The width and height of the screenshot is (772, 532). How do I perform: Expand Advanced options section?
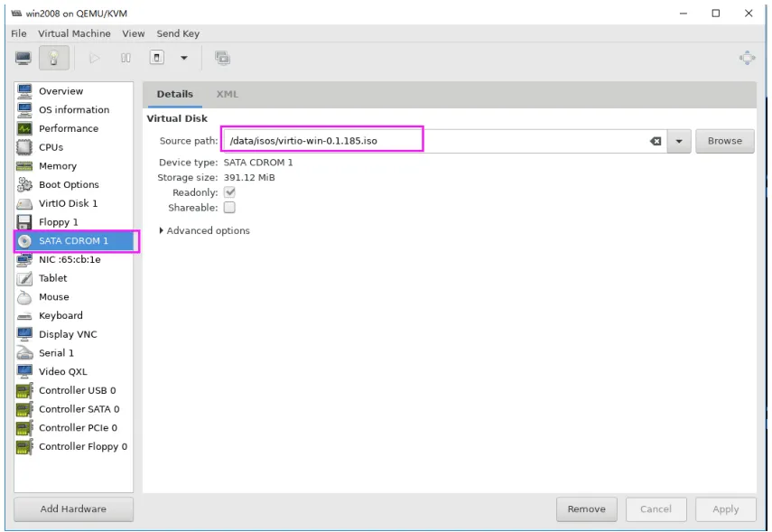204,230
